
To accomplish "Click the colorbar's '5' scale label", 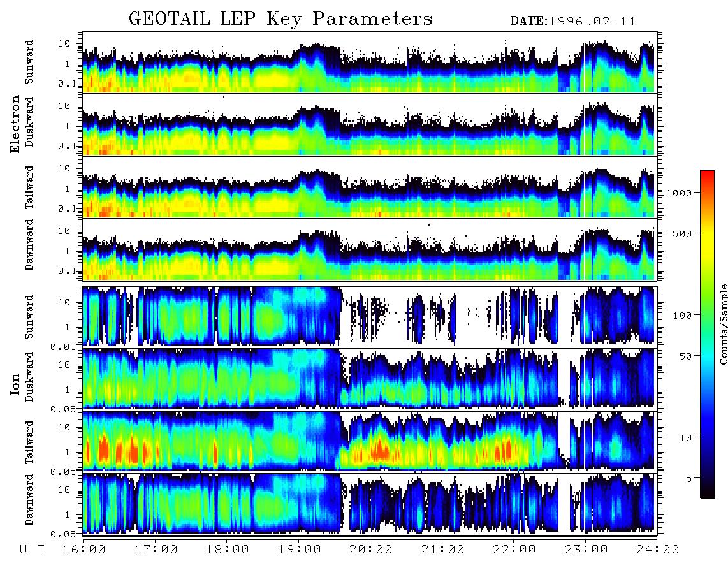I will 688,478.
